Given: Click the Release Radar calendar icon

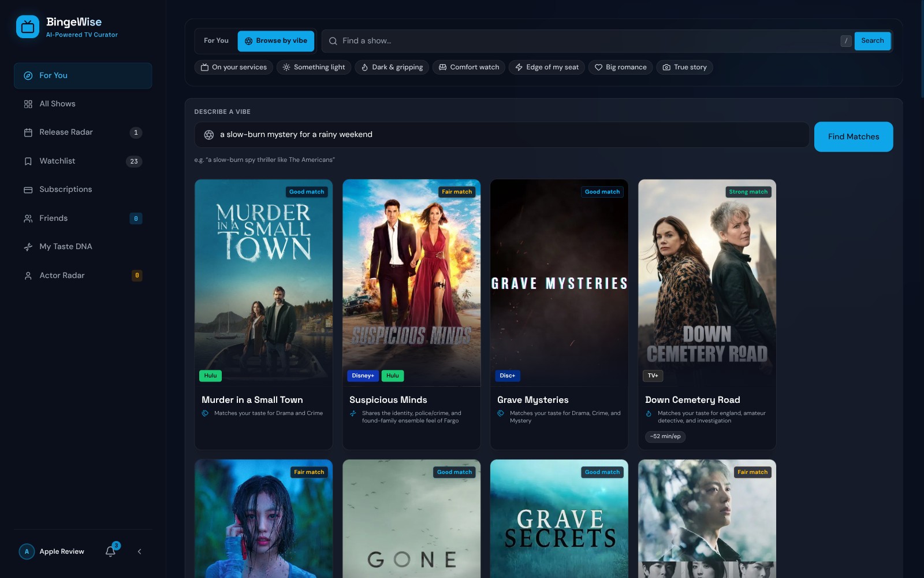Looking at the screenshot, I should click(28, 132).
